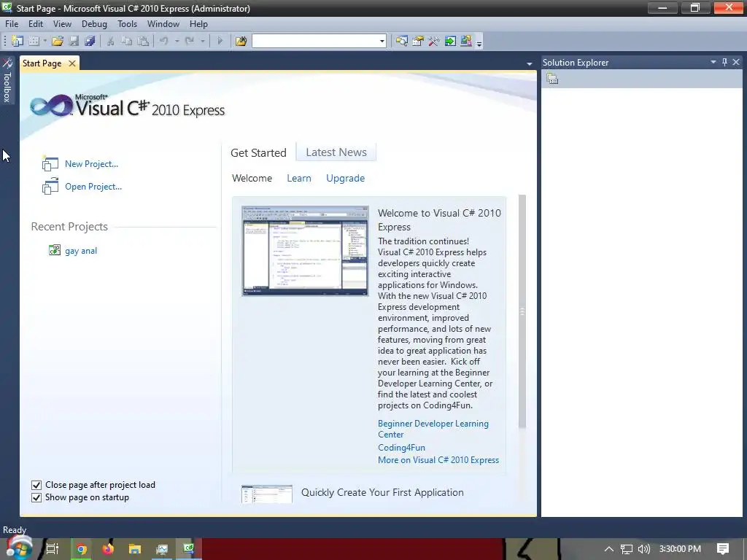The width and height of the screenshot is (747, 560).
Task: Select the Start Page document tab
Action: [42, 63]
